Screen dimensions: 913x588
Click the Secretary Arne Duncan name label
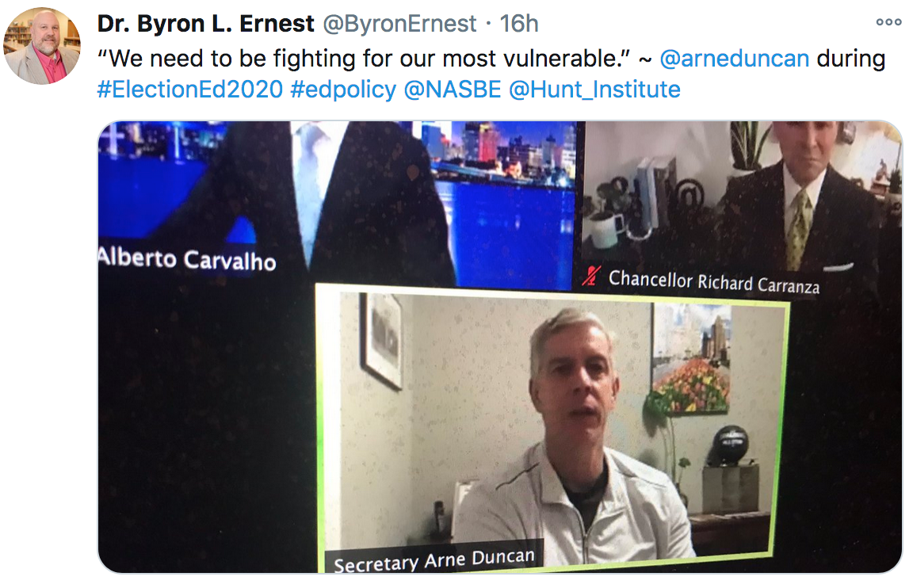pos(434,560)
